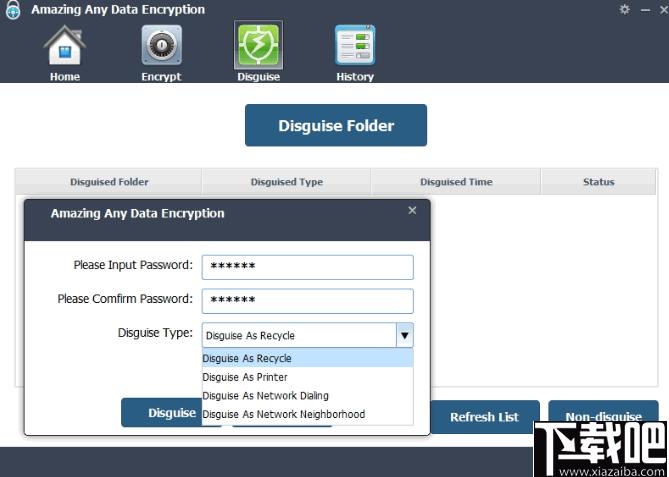Focus the Please Comfirm Password field
Viewport: 669px width, 477px height.
pos(308,301)
